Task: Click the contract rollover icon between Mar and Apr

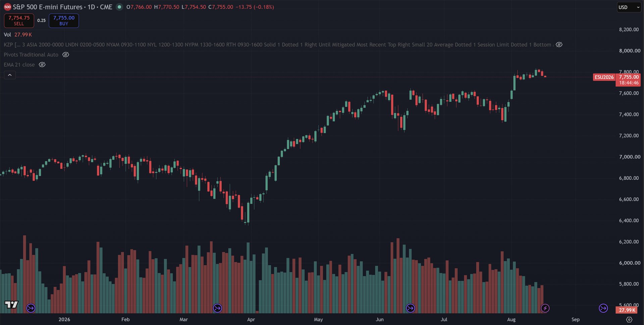Action: click(x=217, y=308)
